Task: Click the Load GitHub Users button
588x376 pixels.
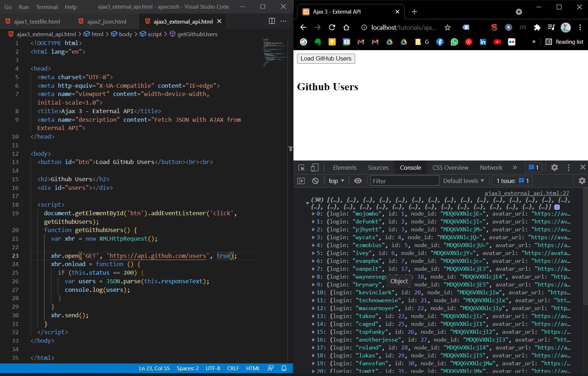Action: coord(326,59)
